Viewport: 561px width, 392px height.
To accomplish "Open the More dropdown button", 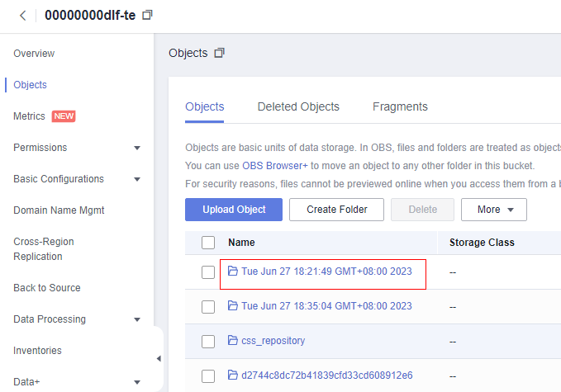I will [493, 210].
